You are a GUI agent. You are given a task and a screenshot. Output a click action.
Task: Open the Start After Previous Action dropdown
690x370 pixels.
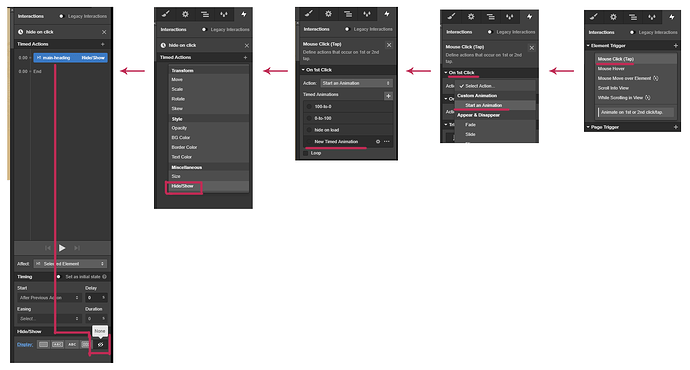pyautogui.click(x=49, y=298)
